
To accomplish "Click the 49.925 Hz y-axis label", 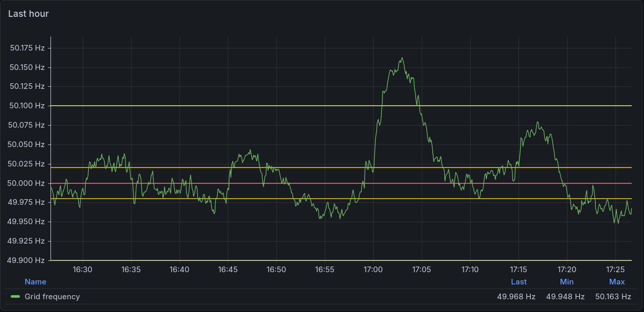I will pyautogui.click(x=27, y=241).
